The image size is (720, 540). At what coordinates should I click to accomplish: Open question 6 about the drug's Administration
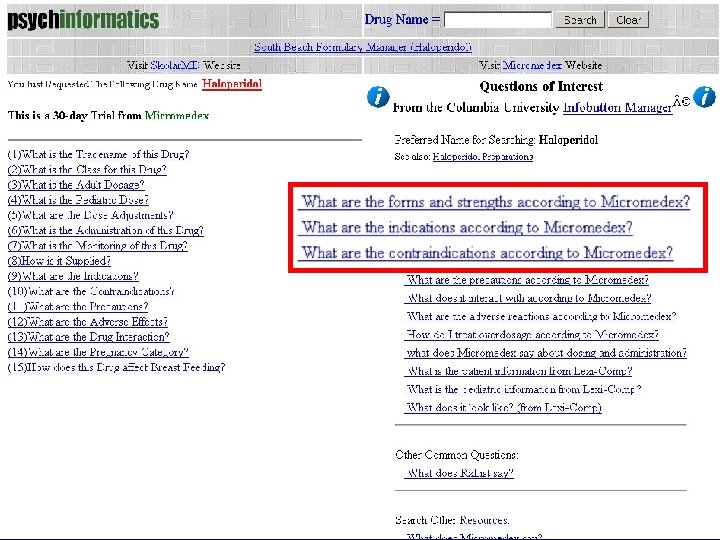pos(105,230)
